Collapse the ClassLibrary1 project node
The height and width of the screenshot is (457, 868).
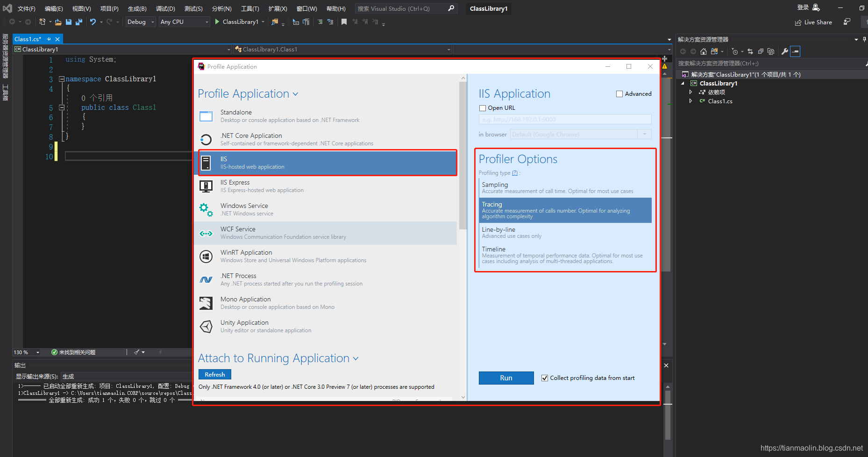[683, 83]
